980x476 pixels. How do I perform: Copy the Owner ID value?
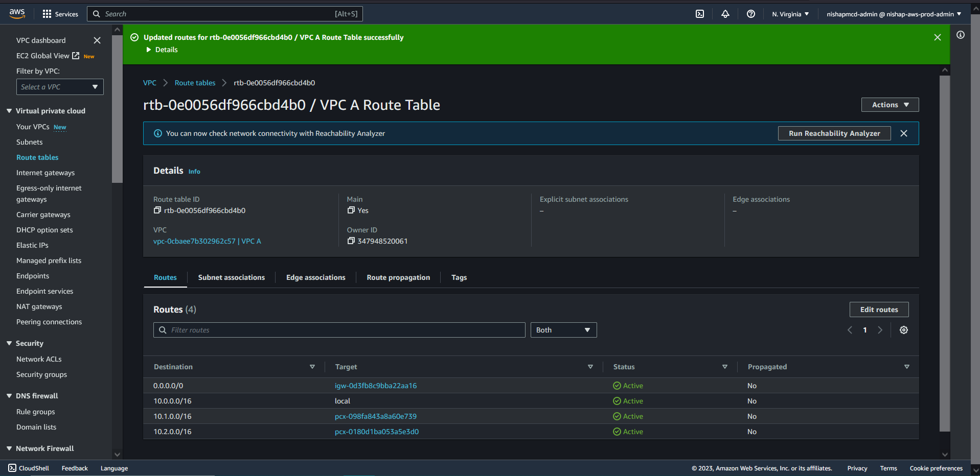(x=351, y=241)
